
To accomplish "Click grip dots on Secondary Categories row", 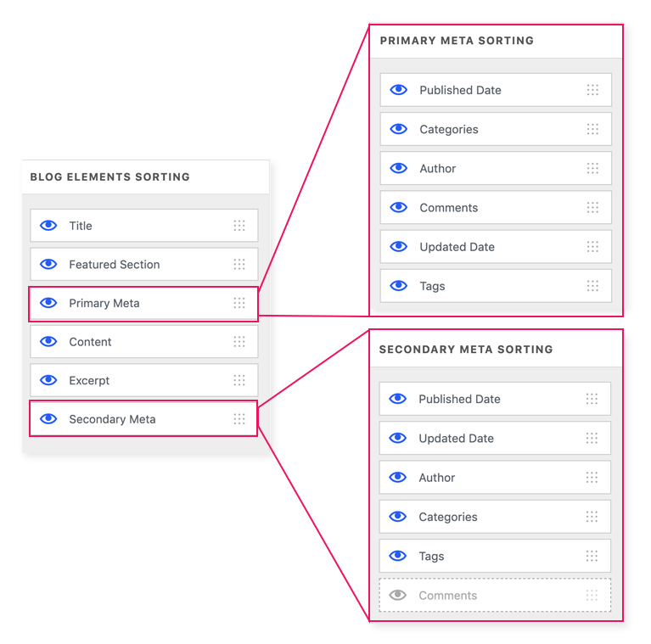I will click(592, 517).
